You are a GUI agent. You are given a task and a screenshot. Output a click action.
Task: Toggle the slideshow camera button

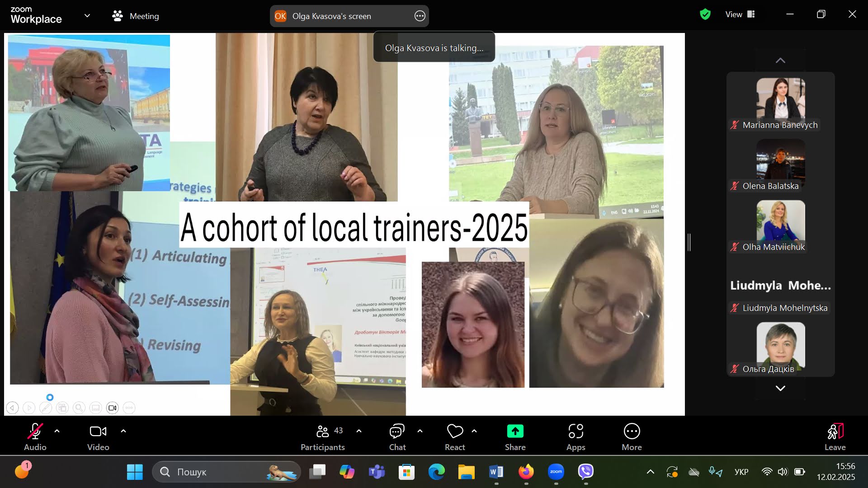(x=112, y=408)
